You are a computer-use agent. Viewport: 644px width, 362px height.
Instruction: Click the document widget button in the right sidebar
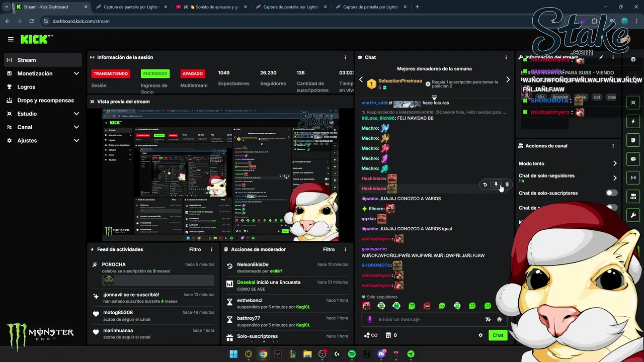[x=633, y=140]
